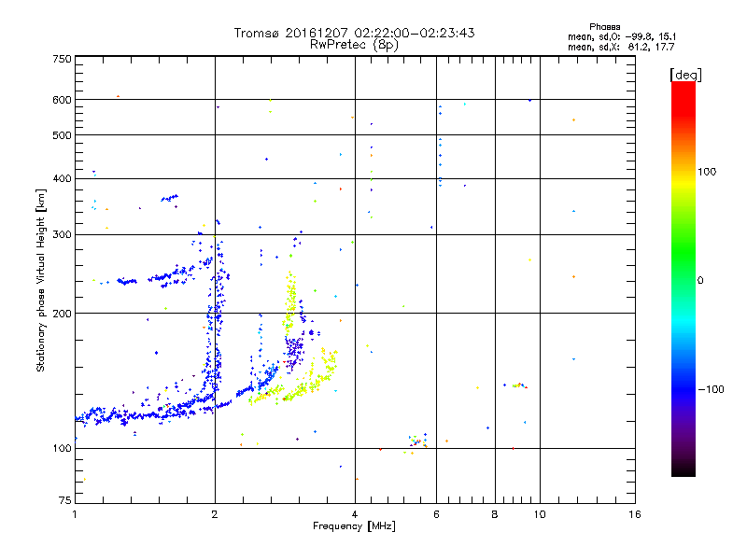Click the x-axis tick label "6"
The image size is (747, 560).
coord(436,514)
